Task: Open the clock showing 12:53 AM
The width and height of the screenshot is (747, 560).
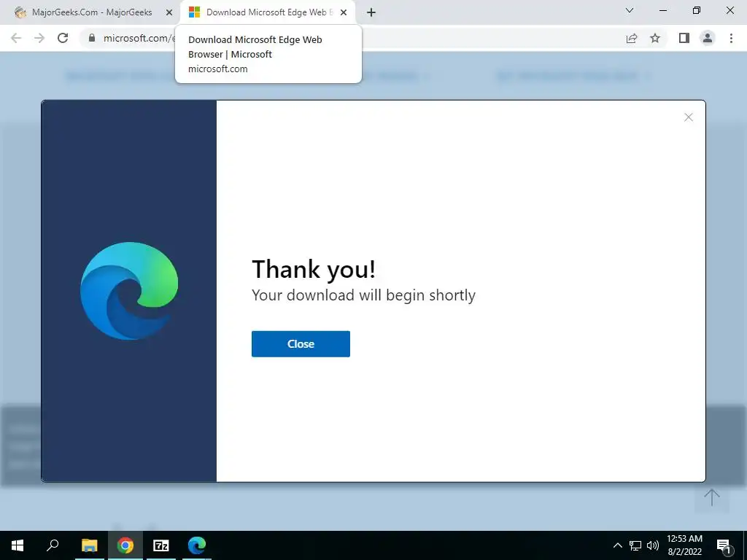Action: [x=684, y=545]
